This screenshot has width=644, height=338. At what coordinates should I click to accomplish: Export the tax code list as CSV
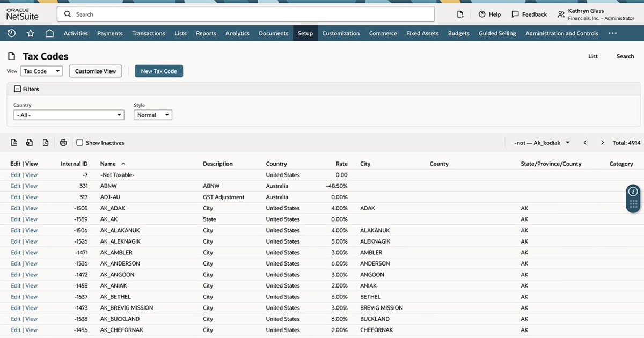14,142
